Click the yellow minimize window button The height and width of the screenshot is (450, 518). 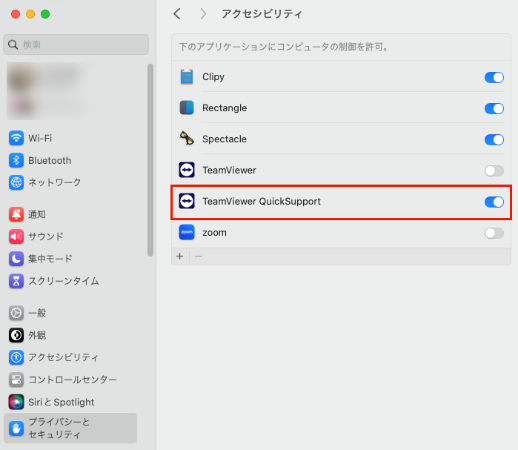tap(30, 14)
